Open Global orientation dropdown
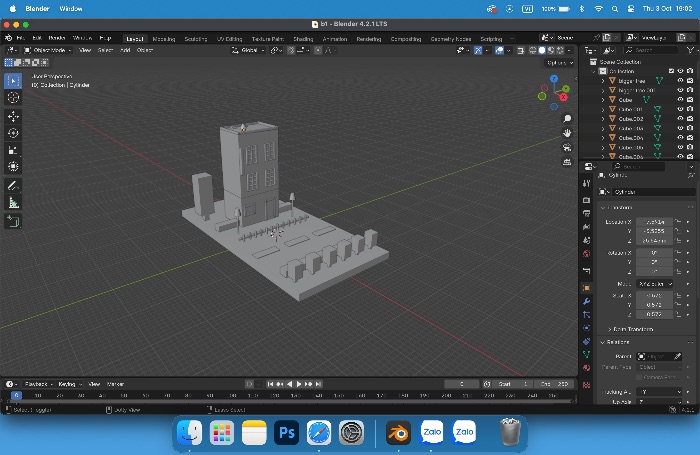Viewport: 700px width, 455px height. (248, 50)
